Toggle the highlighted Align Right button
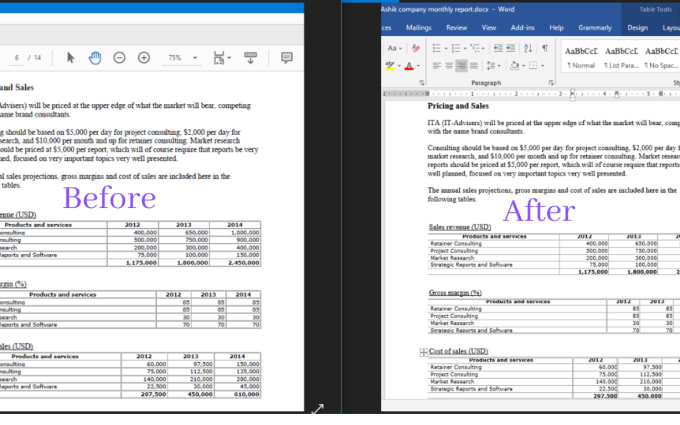The height and width of the screenshot is (425, 680). click(461, 66)
